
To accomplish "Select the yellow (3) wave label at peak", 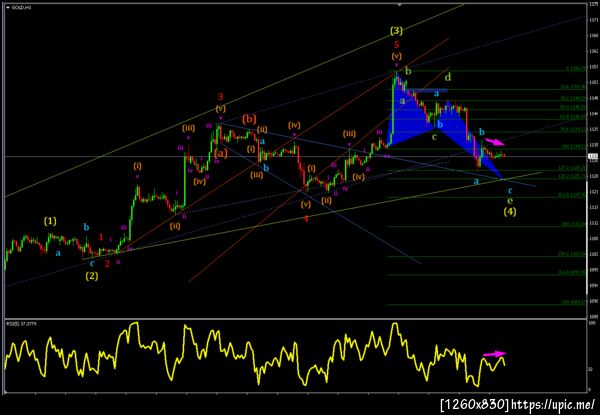I will pos(396,31).
